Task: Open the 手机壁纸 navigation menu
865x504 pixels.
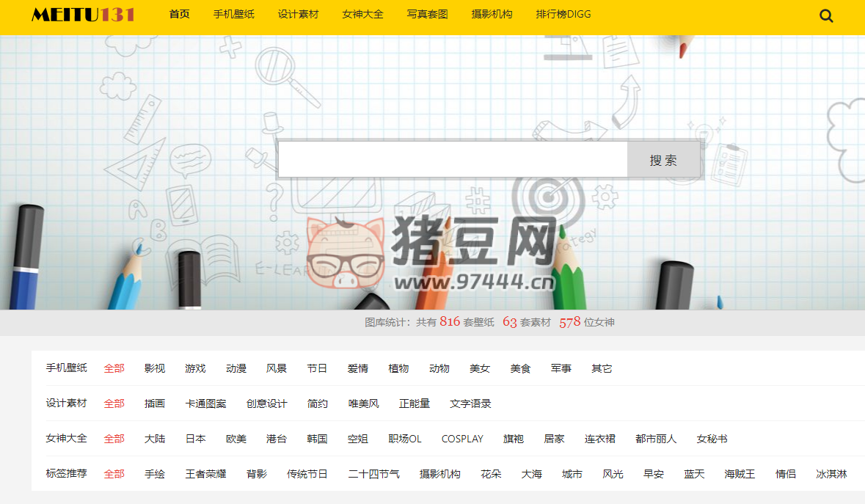Action: point(233,14)
